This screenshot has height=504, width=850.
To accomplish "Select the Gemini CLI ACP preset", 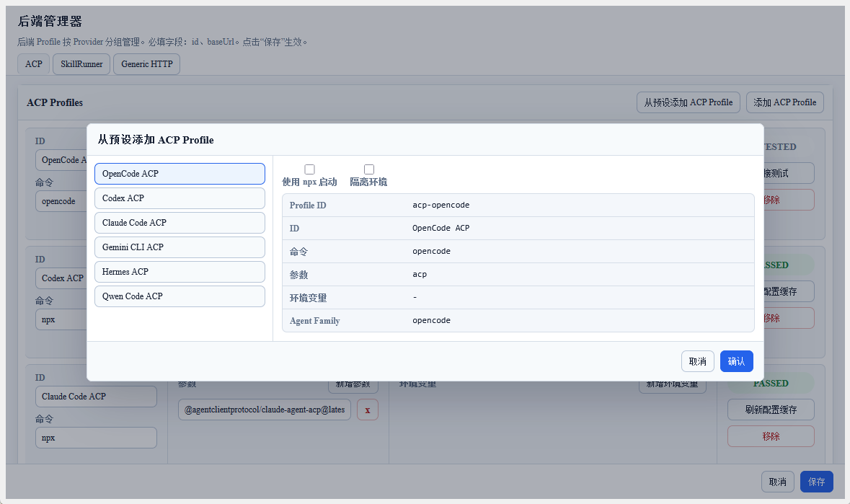I will (180, 247).
